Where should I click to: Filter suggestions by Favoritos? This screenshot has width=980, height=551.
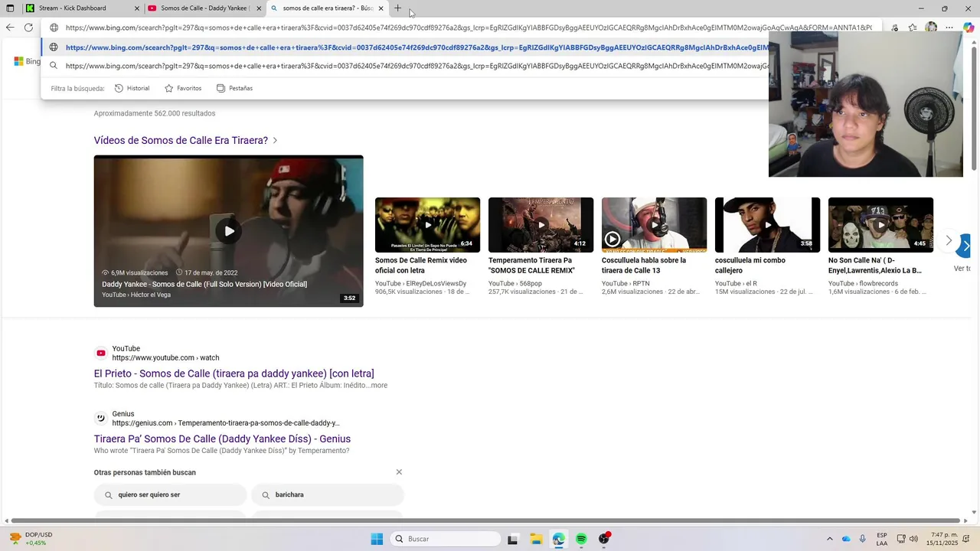[x=183, y=88]
